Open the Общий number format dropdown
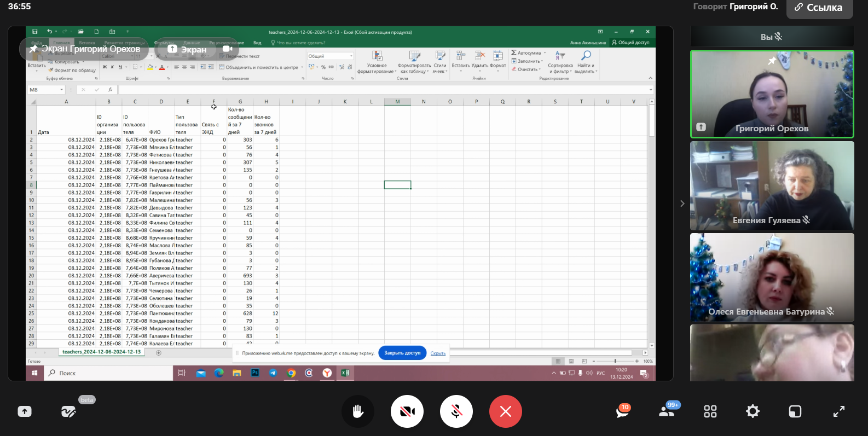The height and width of the screenshot is (436, 868). tap(351, 56)
